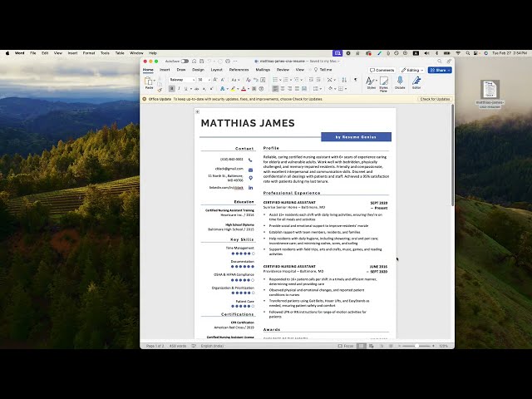Viewport: 532px width, 399px height.
Task: Center align the text
Action: [x=283, y=89]
